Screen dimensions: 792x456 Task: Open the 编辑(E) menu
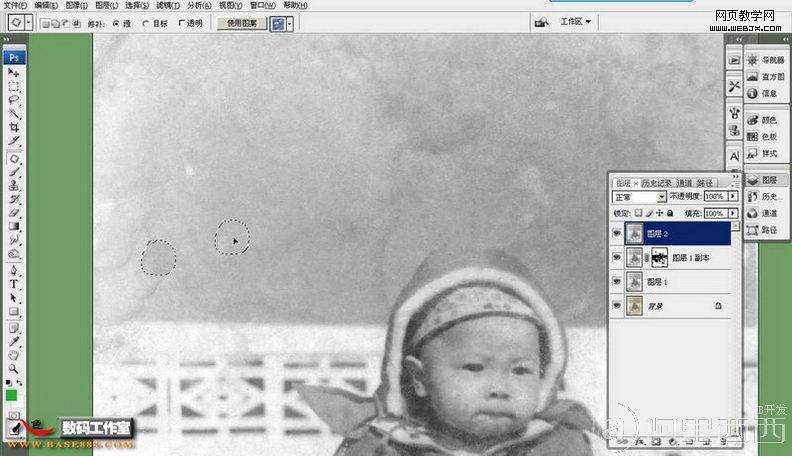(x=46, y=5)
